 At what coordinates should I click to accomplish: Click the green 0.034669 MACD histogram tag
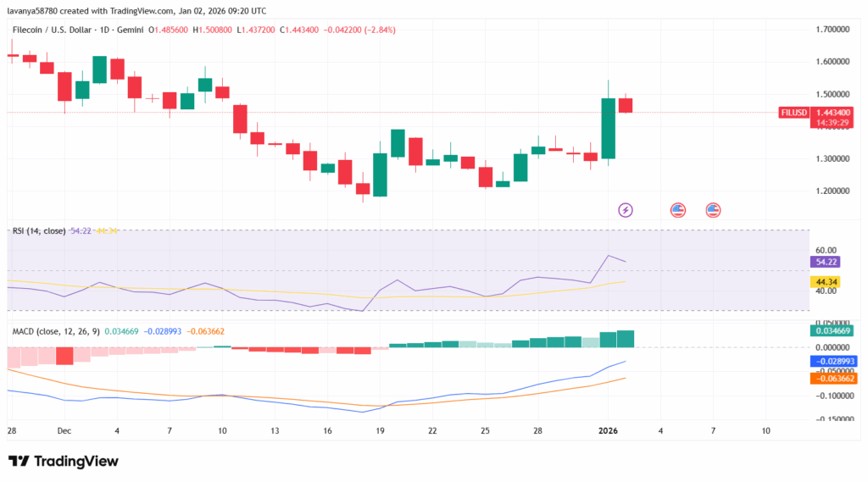click(832, 331)
